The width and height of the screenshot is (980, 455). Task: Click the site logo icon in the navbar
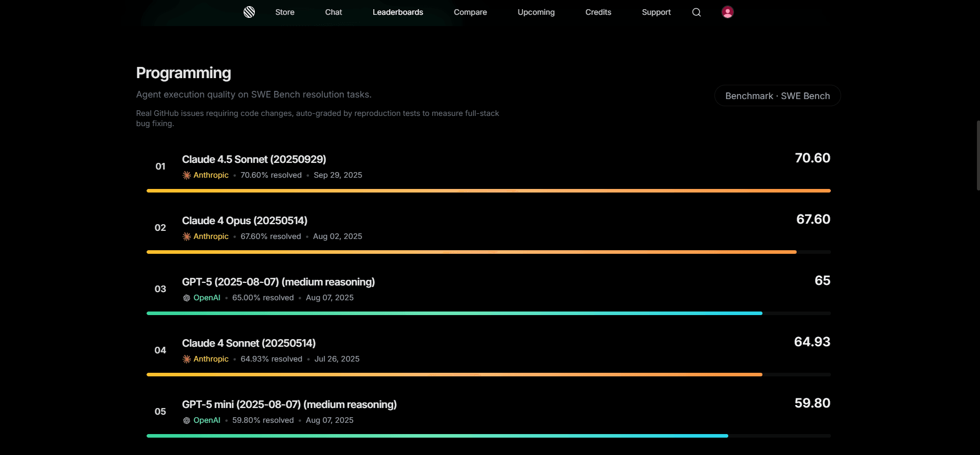pyautogui.click(x=249, y=12)
